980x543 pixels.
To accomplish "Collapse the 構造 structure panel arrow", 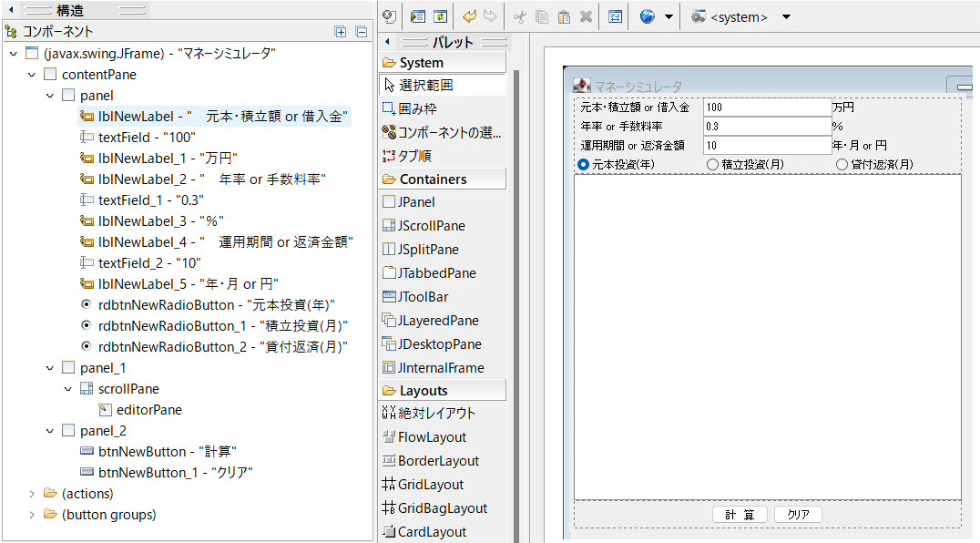I will [x=11, y=9].
